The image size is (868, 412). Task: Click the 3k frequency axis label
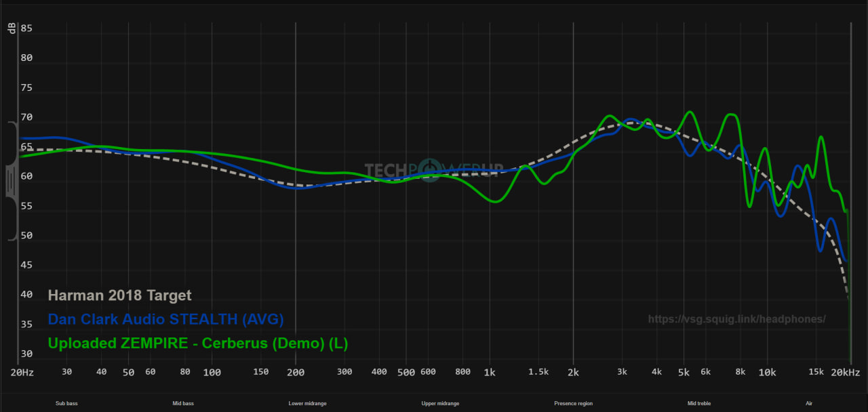tap(623, 372)
